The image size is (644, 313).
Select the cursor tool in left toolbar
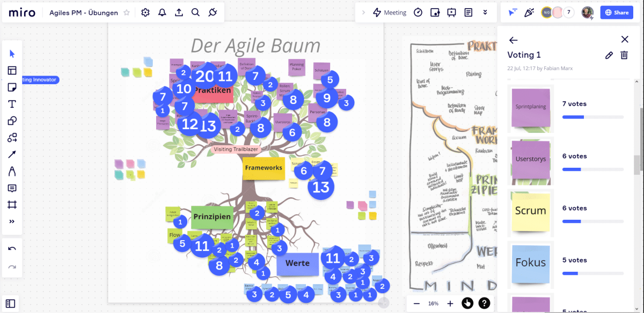(x=12, y=54)
